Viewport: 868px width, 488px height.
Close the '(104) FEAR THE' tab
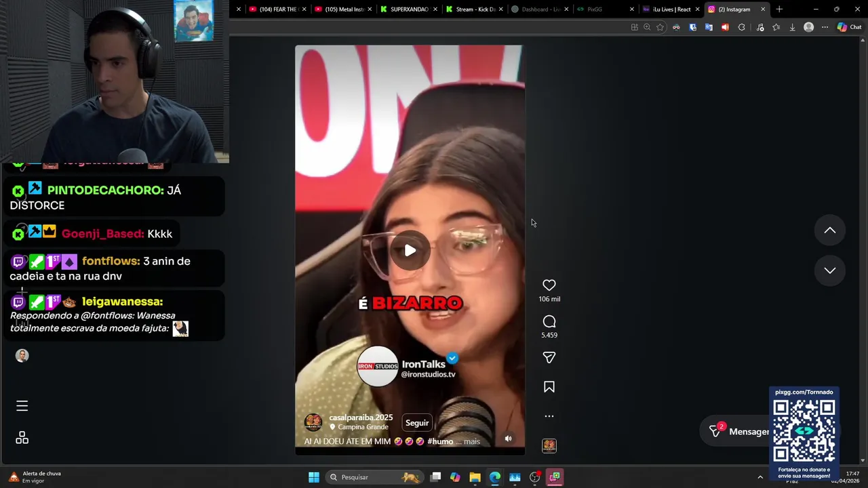click(304, 9)
